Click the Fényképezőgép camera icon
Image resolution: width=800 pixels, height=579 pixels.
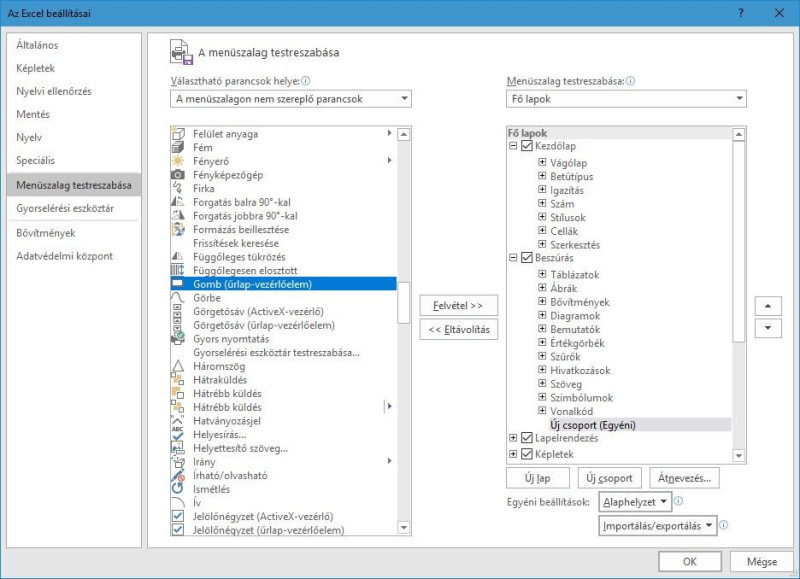tap(178, 175)
